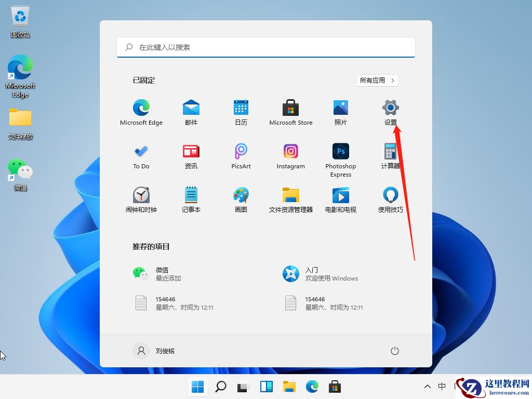Viewport: 532px width, 399px height.
Task: Click the power button
Action: coord(394,351)
